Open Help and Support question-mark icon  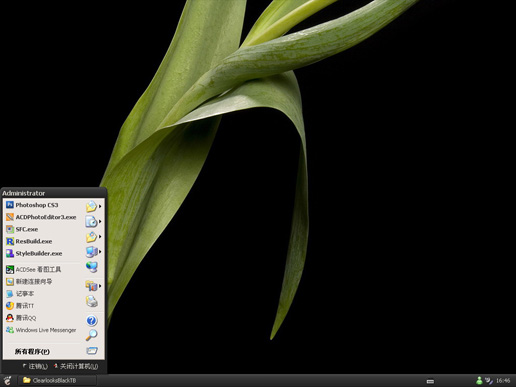coord(91,321)
